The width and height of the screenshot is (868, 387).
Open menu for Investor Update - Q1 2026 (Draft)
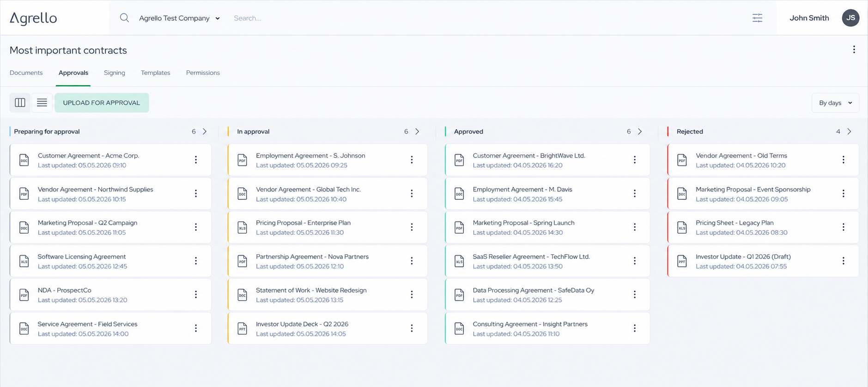tap(844, 261)
